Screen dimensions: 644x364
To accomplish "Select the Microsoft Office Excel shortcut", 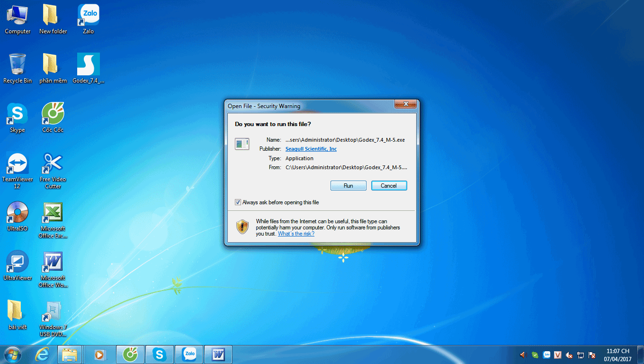I will click(x=53, y=220).
